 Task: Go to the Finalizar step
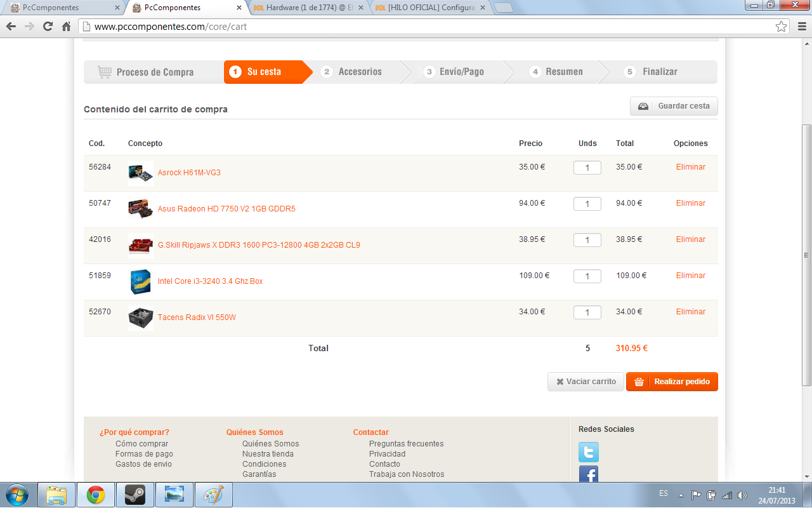pos(660,72)
